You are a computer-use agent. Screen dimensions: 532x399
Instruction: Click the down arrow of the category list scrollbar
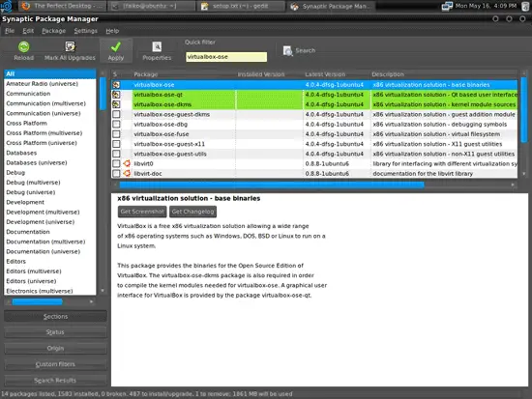click(103, 291)
